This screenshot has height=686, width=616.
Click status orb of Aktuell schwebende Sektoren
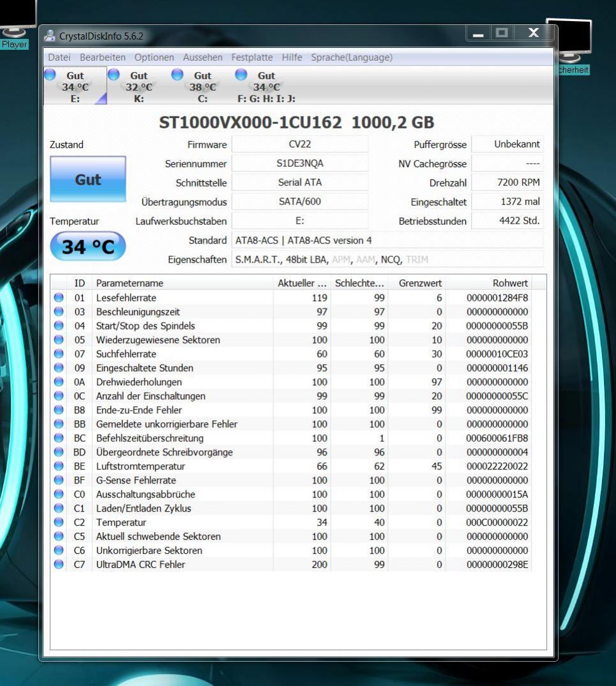[x=59, y=536]
